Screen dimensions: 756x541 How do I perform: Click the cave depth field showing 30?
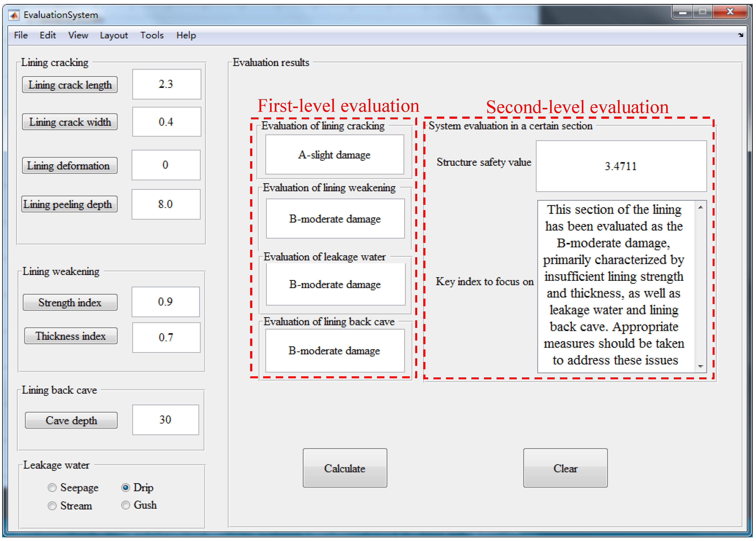tap(166, 420)
